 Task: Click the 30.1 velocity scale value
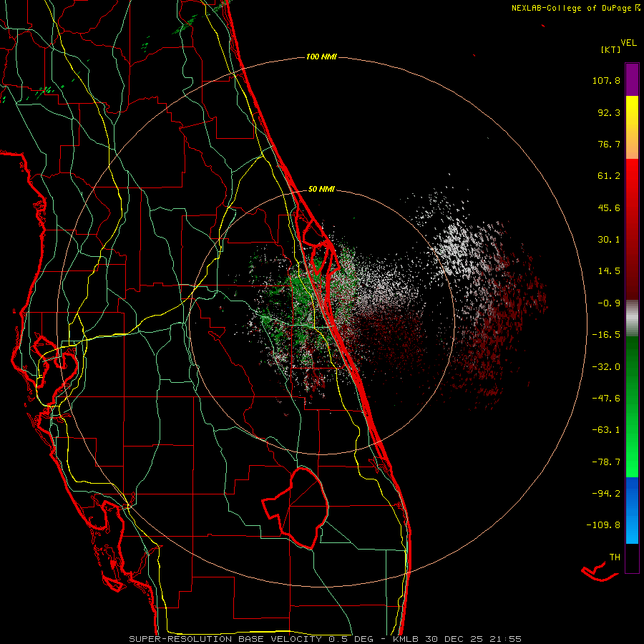[609, 240]
